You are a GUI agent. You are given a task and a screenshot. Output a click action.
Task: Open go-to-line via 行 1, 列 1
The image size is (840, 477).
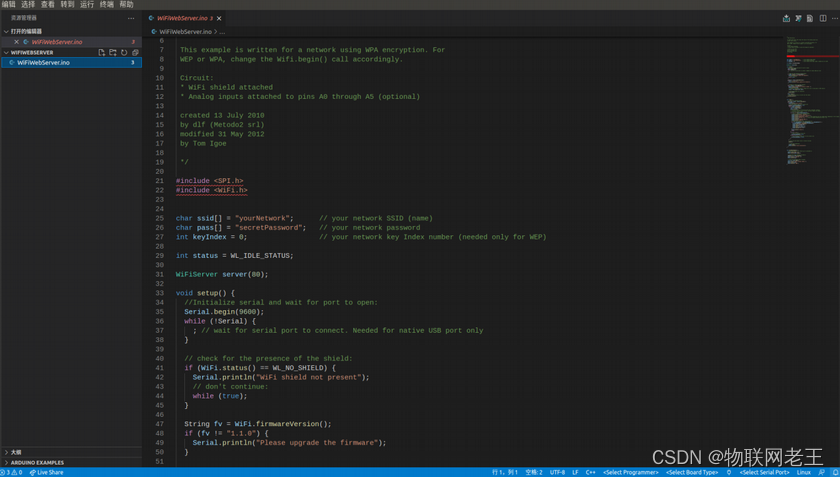(505, 472)
